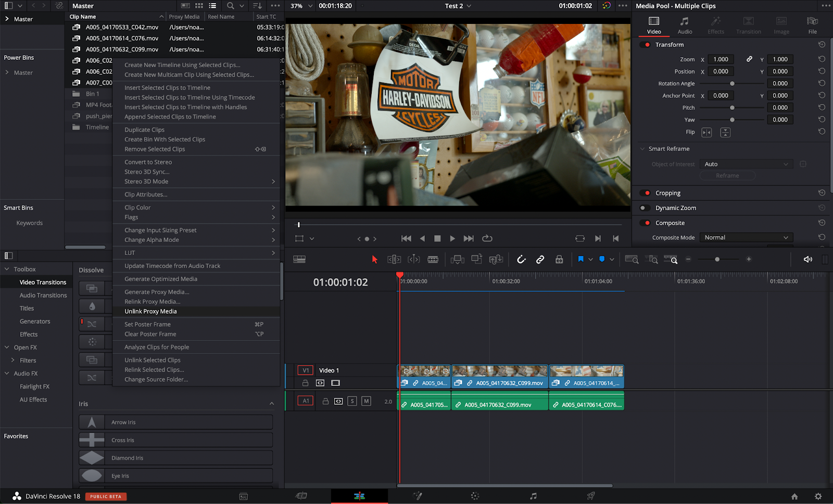Open Project Settings gear icon
The height and width of the screenshot is (504, 833).
point(818,497)
